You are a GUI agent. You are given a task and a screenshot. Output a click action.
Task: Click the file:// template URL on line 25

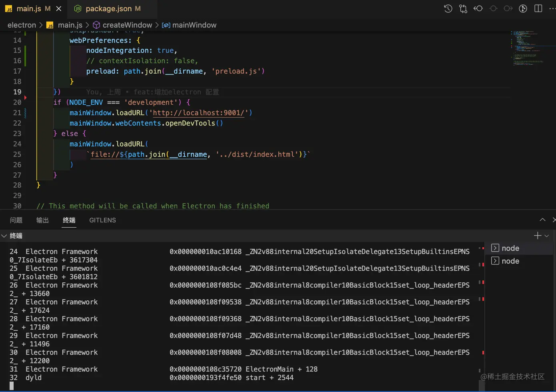pyautogui.click(x=198, y=154)
